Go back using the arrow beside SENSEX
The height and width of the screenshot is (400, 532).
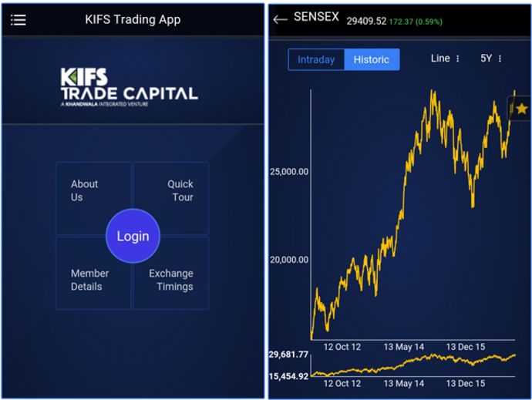[x=280, y=19]
